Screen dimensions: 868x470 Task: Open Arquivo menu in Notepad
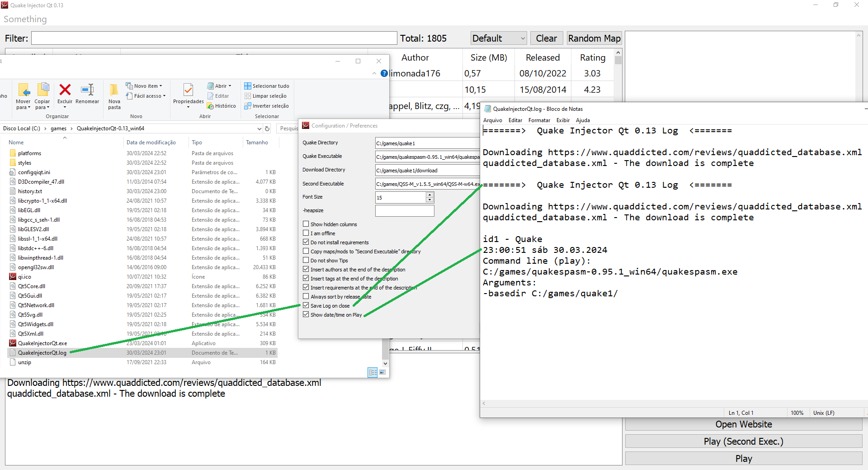[x=492, y=120]
